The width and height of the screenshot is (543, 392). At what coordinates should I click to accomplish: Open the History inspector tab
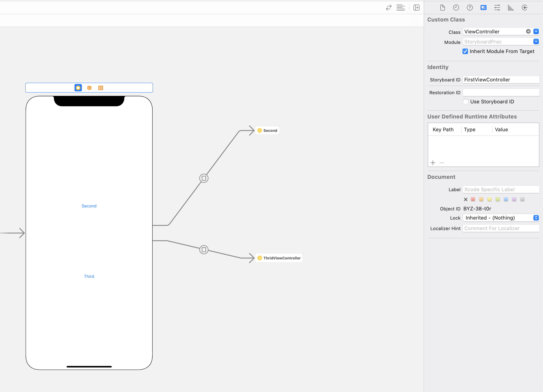(456, 8)
